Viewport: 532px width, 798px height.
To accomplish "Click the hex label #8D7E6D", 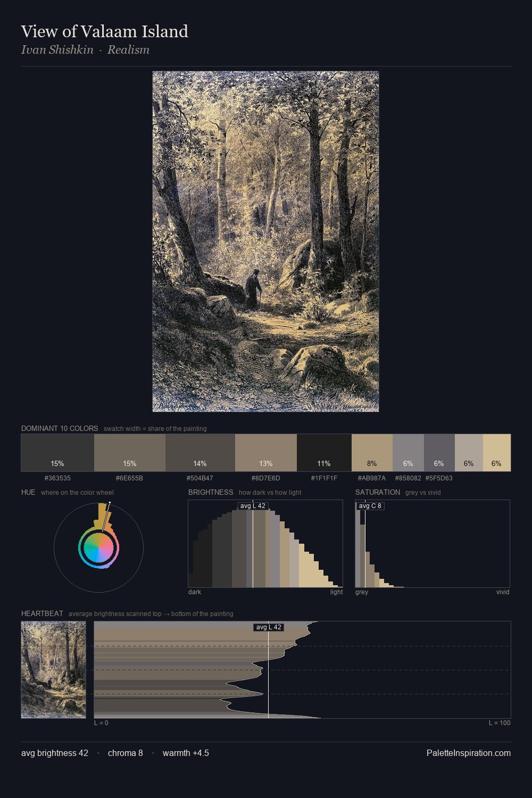I will click(x=265, y=478).
